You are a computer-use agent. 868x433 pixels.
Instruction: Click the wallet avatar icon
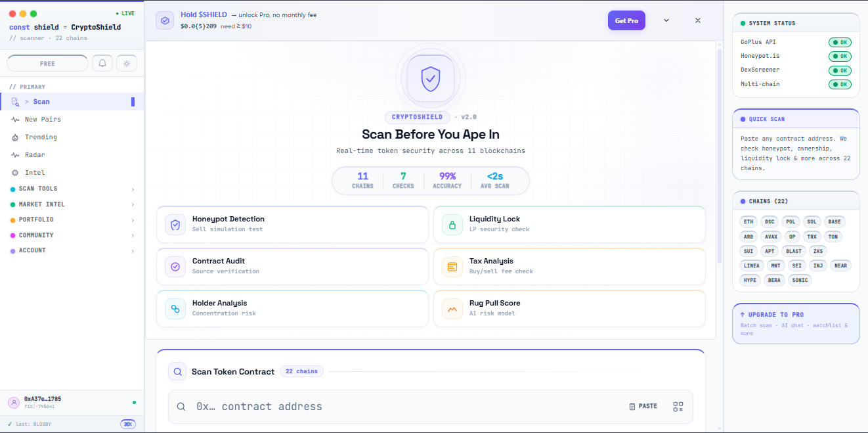[x=14, y=402]
